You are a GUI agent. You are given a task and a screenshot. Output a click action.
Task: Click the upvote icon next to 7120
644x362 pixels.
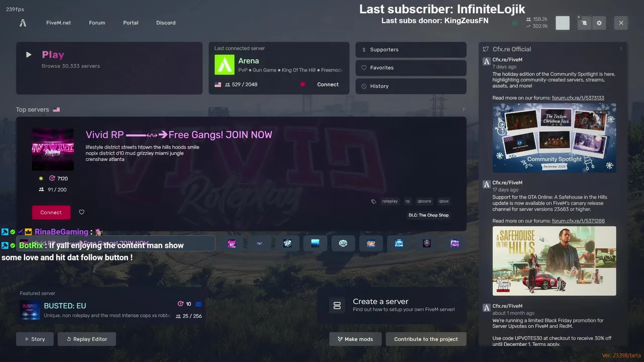pyautogui.click(x=52, y=178)
